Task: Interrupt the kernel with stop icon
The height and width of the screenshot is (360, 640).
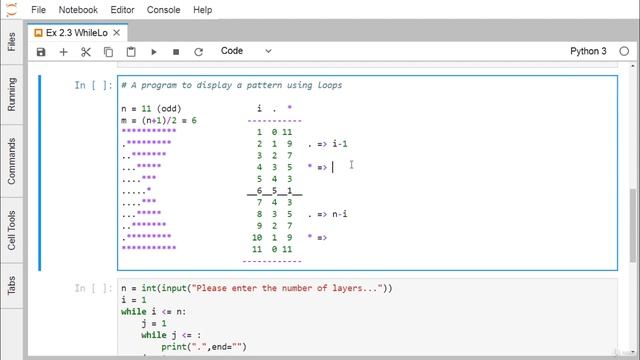Action: click(x=176, y=52)
